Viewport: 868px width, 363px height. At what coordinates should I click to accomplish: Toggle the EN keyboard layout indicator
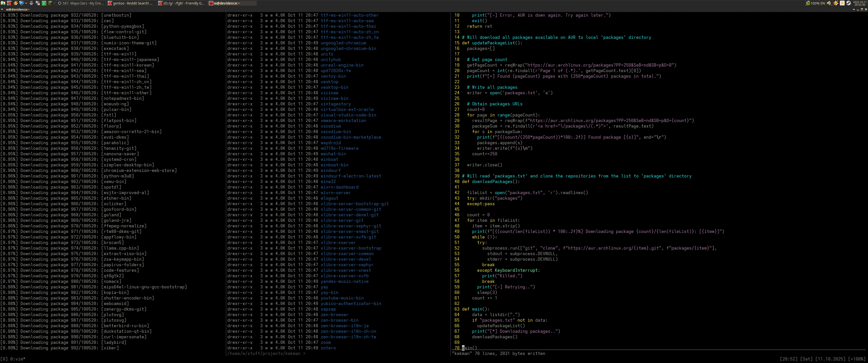[x=823, y=3]
